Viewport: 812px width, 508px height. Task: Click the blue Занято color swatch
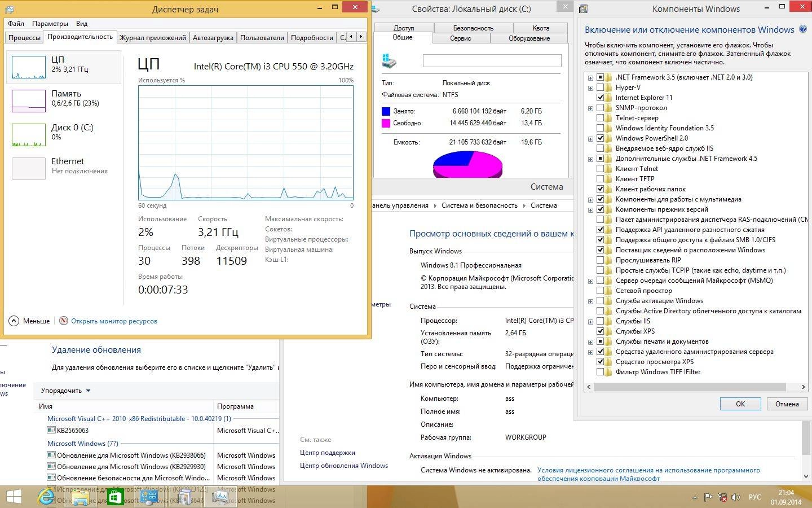(386, 111)
